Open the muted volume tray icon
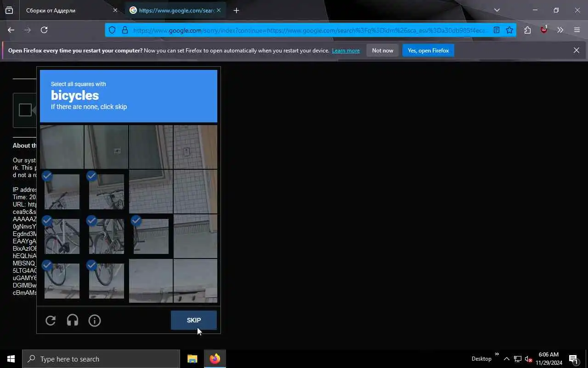Image resolution: width=588 pixels, height=368 pixels. (x=528, y=359)
